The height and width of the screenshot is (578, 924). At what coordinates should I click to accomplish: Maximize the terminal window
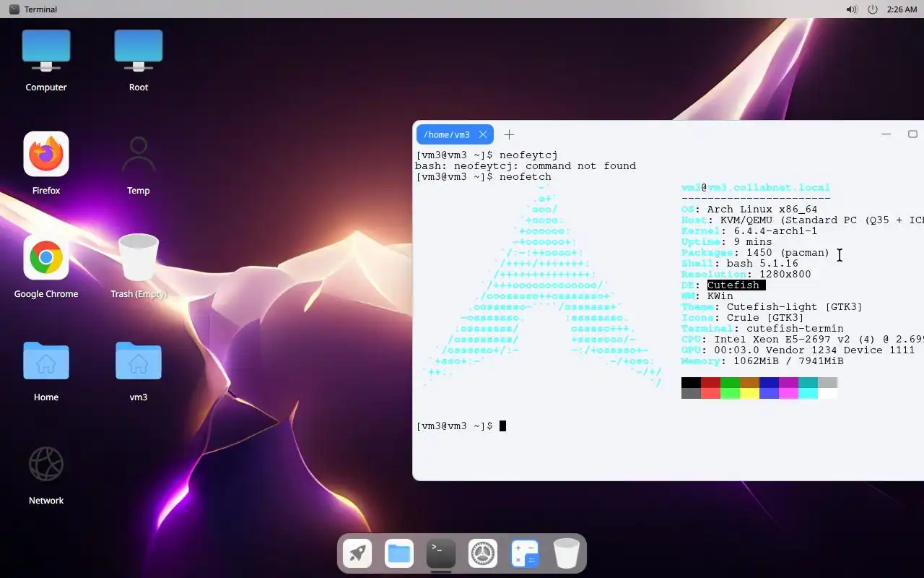point(912,134)
